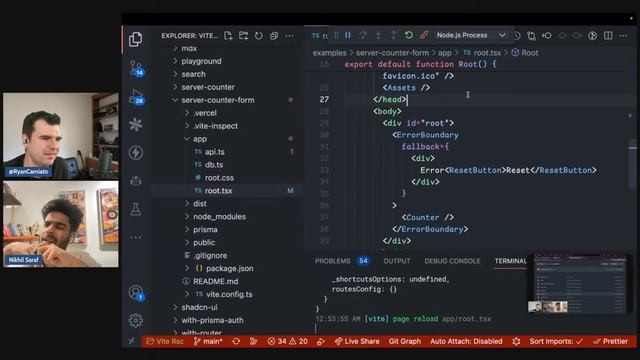Disconnect the debugger
This screenshot has height=360, width=640.
point(424,36)
